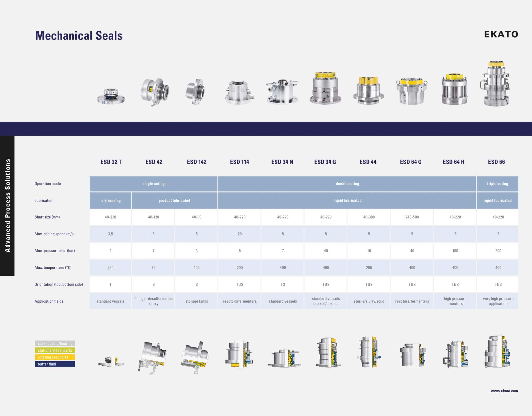Click the double acting operation mode cell
Screen dimensions: 532x416
[x=347, y=184]
